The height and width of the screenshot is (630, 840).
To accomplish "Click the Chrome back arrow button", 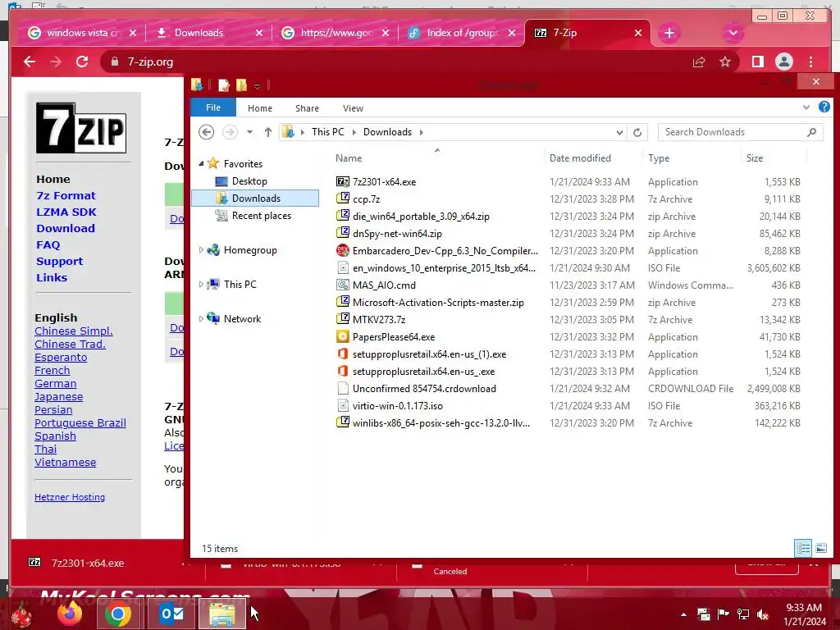I will click(30, 62).
